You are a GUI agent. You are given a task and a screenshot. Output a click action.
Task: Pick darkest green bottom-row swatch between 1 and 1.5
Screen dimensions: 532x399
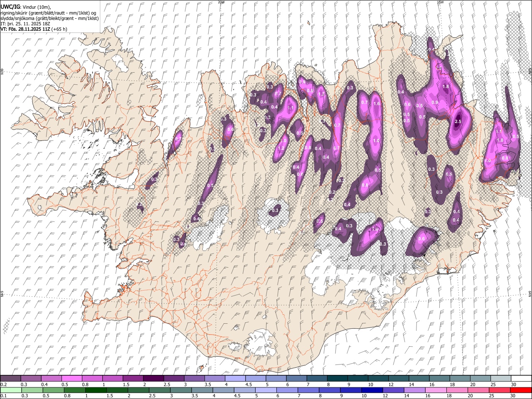click(95, 390)
